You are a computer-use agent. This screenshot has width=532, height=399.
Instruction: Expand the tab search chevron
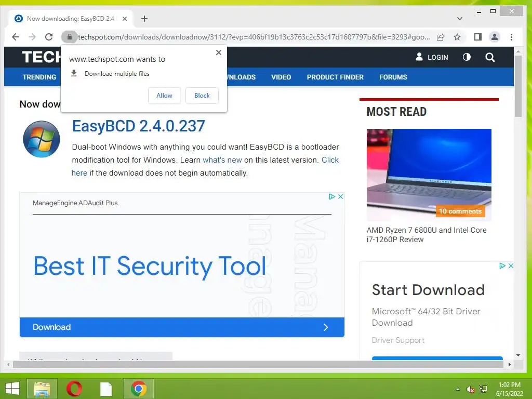point(460,19)
